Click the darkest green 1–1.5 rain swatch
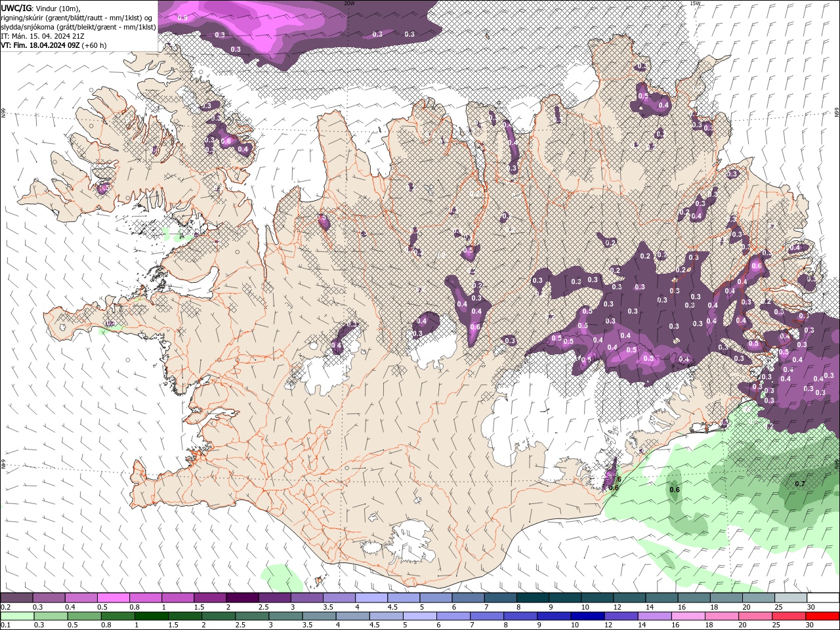The width and height of the screenshot is (840, 630). tap(152, 616)
